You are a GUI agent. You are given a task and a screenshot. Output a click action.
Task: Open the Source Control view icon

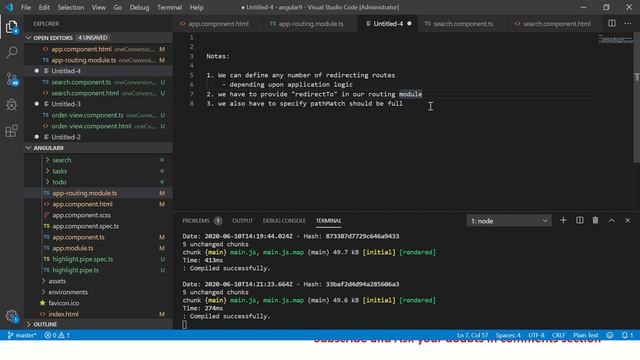(12, 79)
